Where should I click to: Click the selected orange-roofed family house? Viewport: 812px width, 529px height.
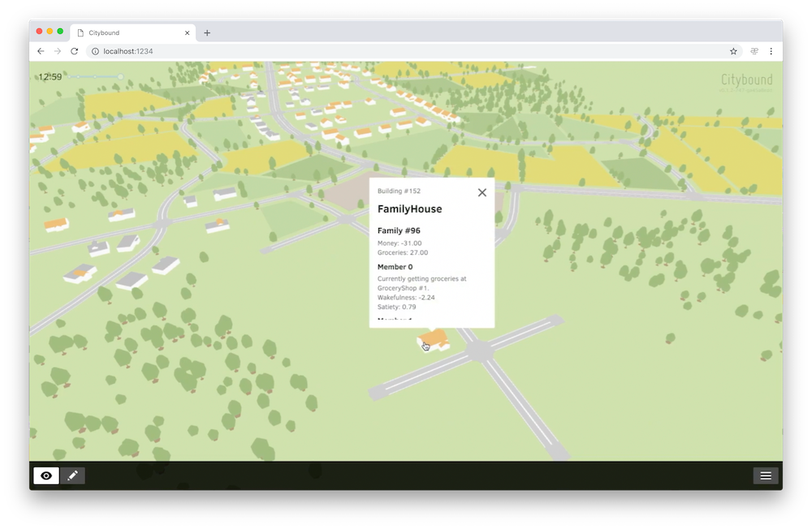click(434, 338)
